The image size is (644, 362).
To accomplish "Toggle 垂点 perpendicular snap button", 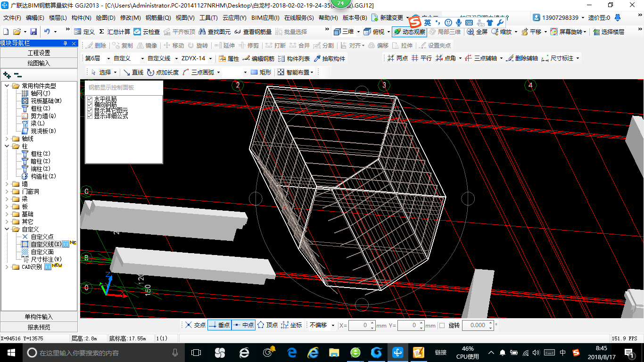I will (x=219, y=325).
